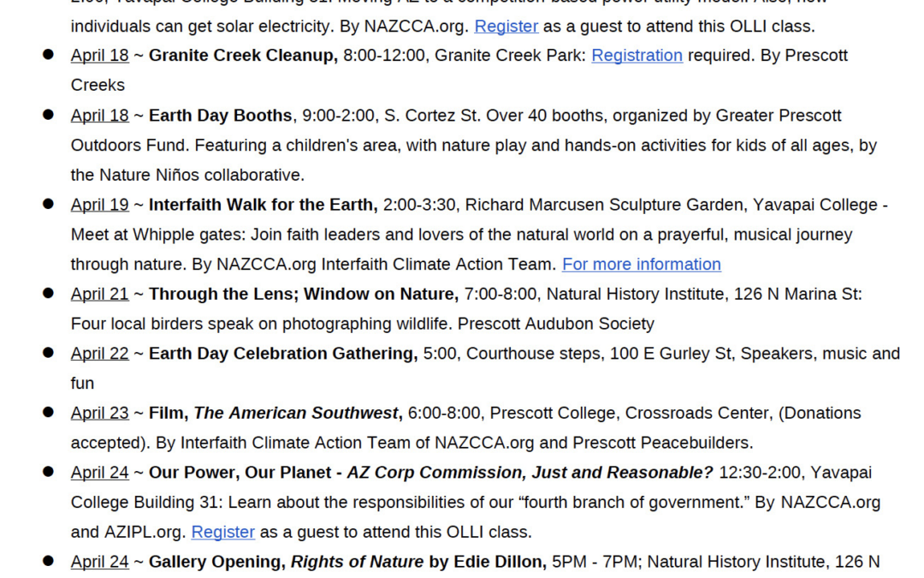Click the Interfaith Walk for the Earth heading
The image size is (924, 578).
(263, 205)
